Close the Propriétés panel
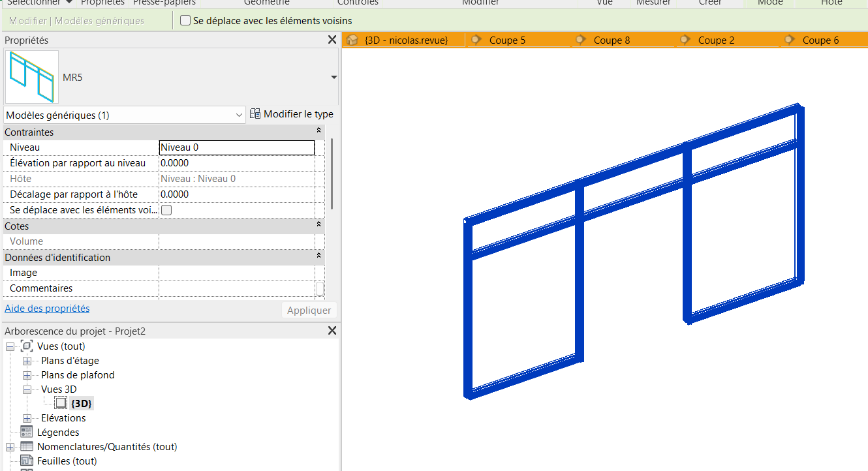The width and height of the screenshot is (868, 471). click(332, 40)
